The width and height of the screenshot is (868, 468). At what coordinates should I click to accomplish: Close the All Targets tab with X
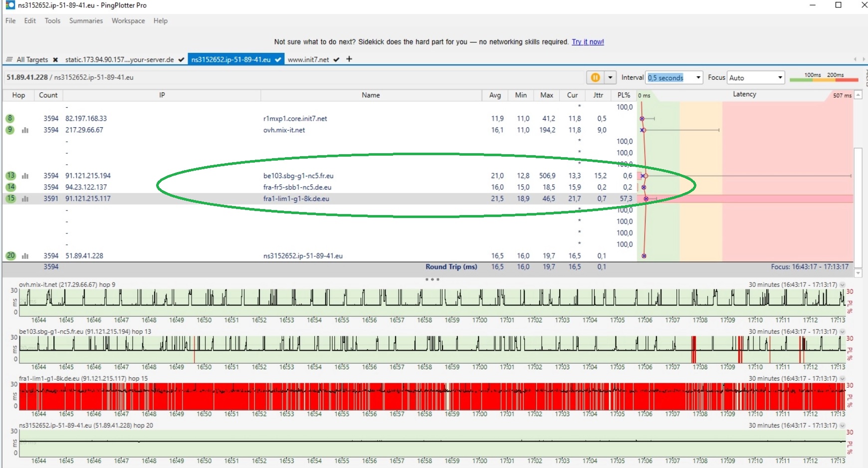(x=55, y=60)
